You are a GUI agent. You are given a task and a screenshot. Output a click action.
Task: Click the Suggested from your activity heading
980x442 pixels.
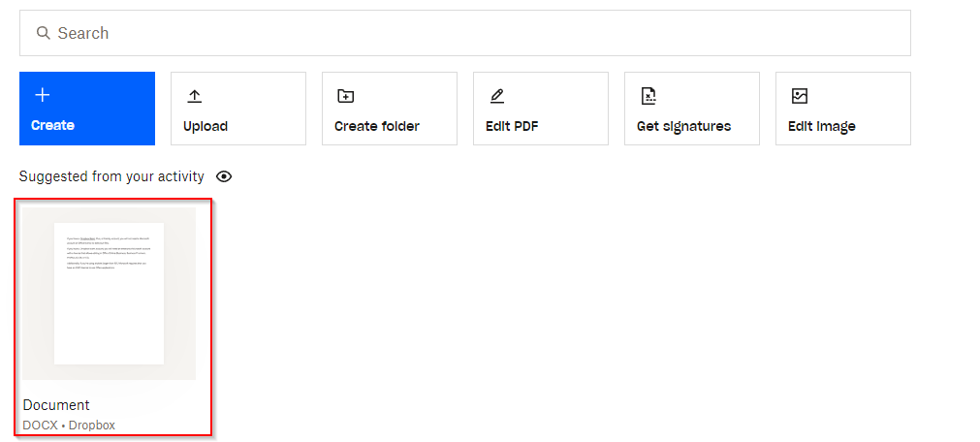111,177
